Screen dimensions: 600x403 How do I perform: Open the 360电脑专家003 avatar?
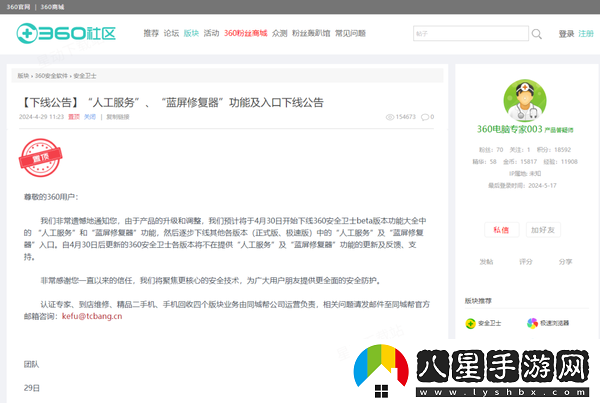(x=525, y=101)
